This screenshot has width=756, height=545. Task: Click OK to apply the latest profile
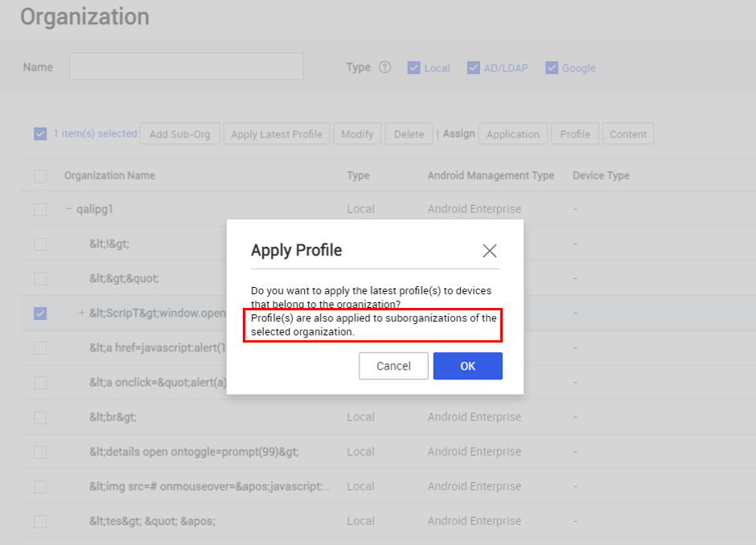(467, 366)
